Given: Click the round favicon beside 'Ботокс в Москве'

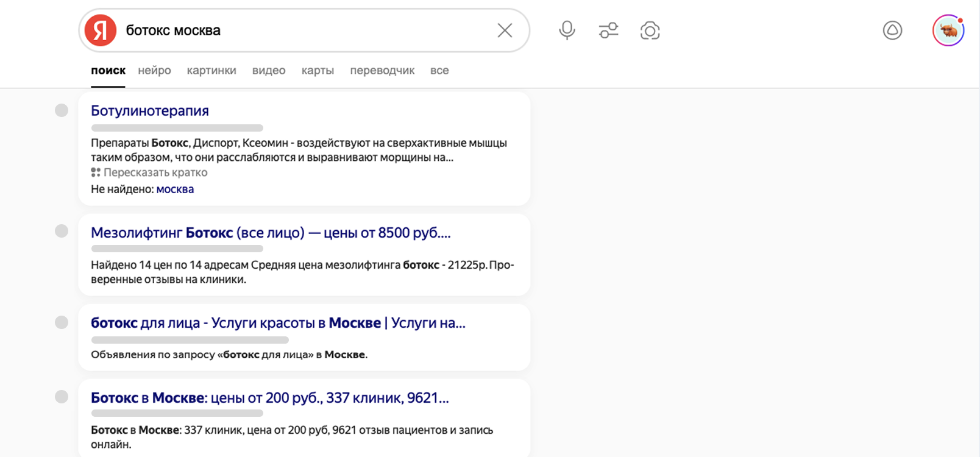Looking at the screenshot, I should 62,397.
